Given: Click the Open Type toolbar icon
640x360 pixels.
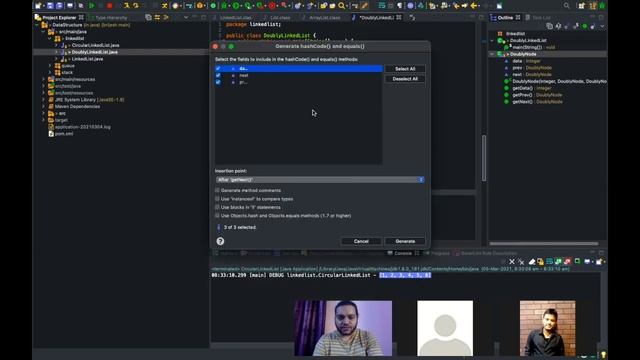Looking at the screenshot, I should (323, 6).
